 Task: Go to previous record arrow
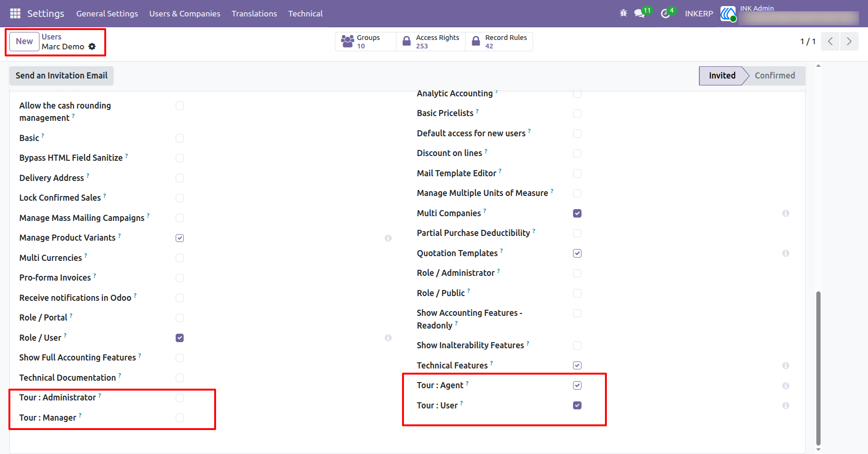click(830, 41)
